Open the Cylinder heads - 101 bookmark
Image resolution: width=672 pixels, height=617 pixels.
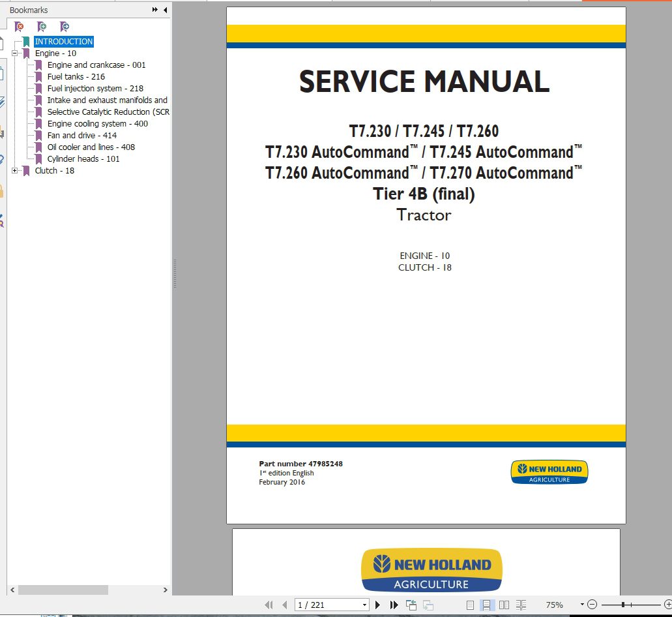83,158
